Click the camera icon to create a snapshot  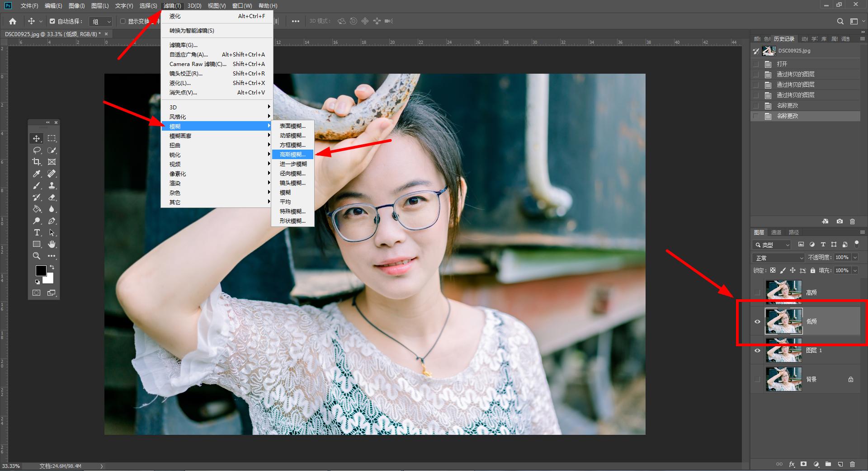(840, 221)
